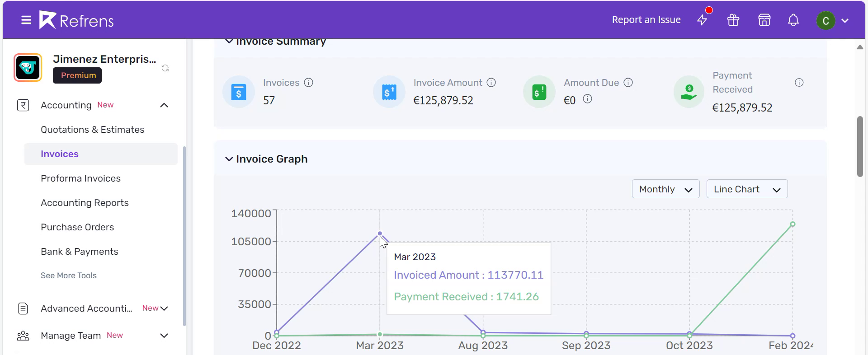Click the Feb 2024 invoiced amount point
Viewport: 868px width, 355px height.
tap(793, 336)
